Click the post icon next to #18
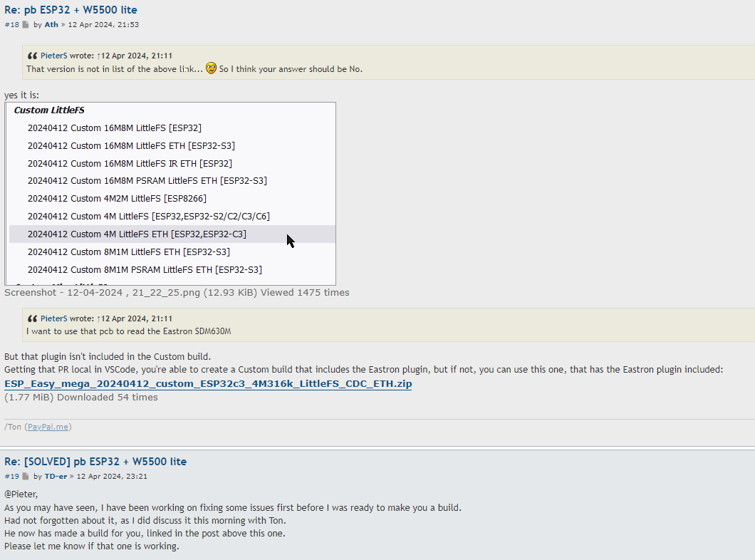Image resolution: width=755 pixels, height=560 pixels. pos(26,24)
